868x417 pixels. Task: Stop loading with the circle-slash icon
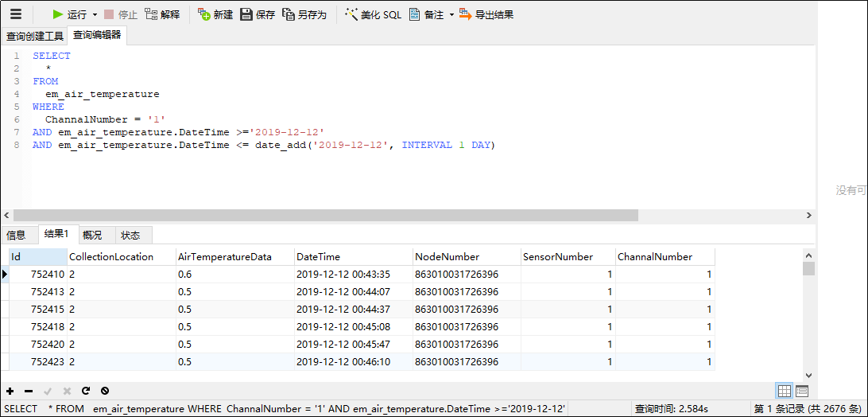point(105,391)
